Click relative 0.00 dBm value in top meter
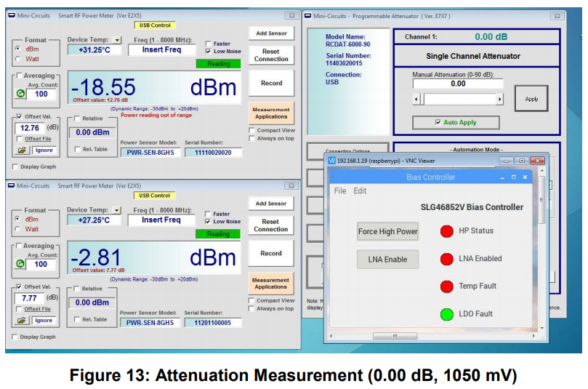 tap(92, 132)
